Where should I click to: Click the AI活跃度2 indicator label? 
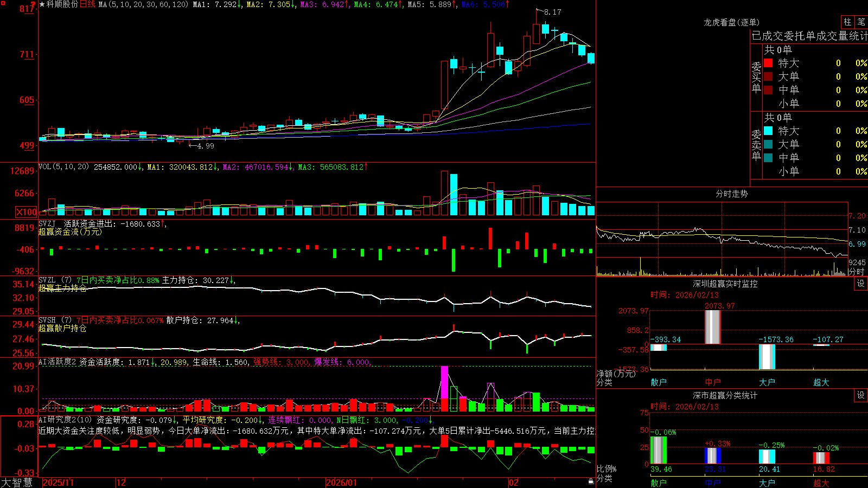(x=58, y=362)
